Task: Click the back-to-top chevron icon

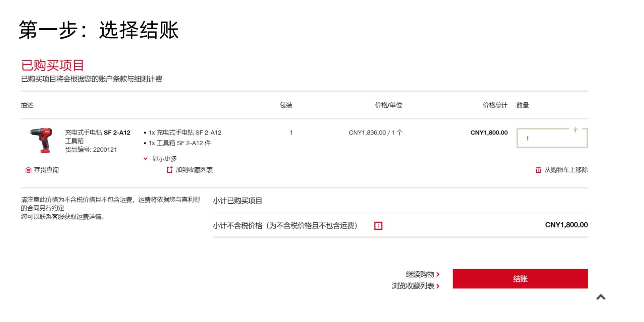Action: [601, 297]
